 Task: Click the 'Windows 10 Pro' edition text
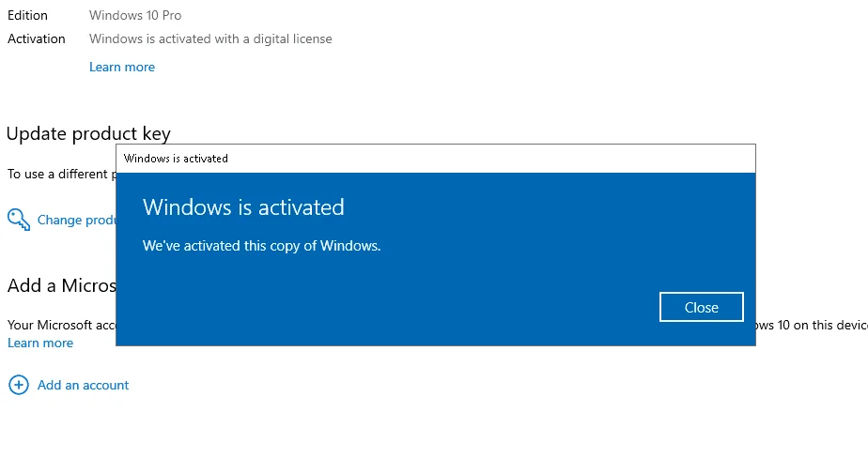[135, 16]
